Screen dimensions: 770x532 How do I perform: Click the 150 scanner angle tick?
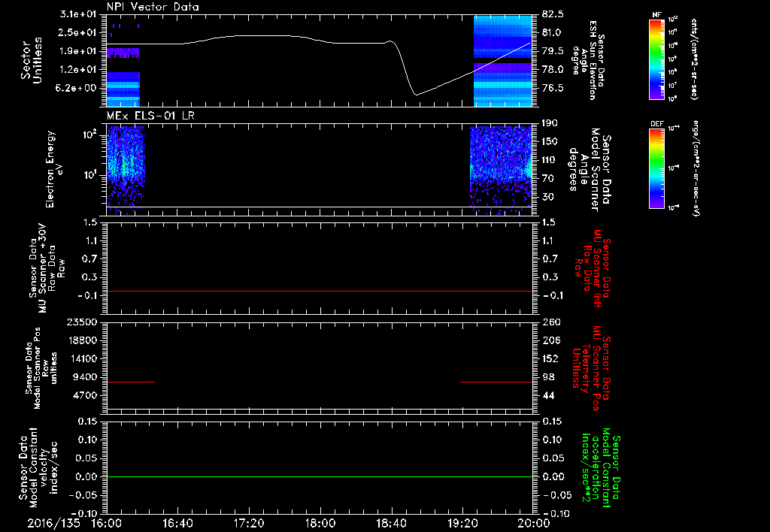[550, 142]
